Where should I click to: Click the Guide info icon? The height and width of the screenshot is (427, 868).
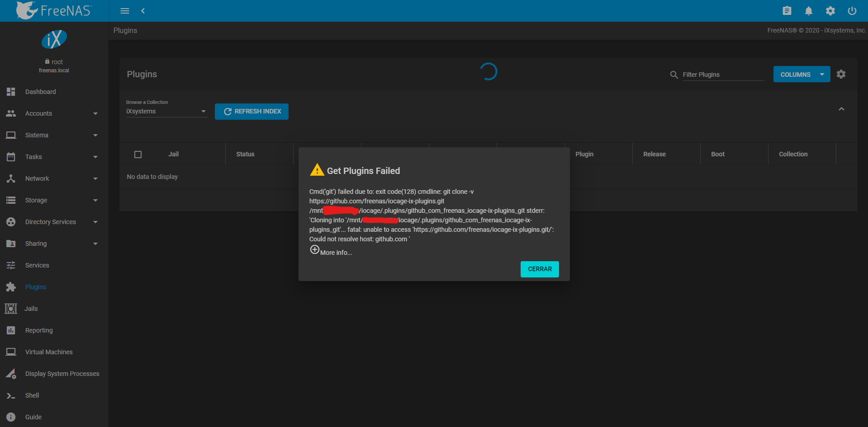(x=11, y=417)
